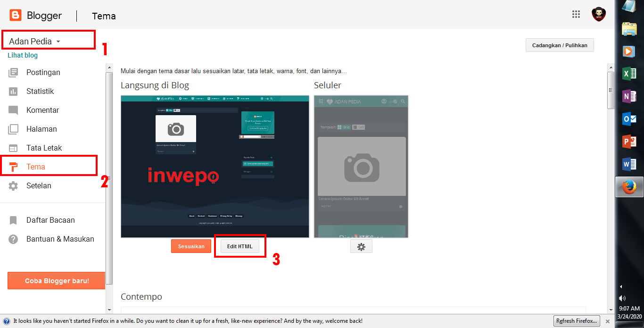Click the Halaman pages icon
This screenshot has width=644, height=328.
click(x=13, y=129)
